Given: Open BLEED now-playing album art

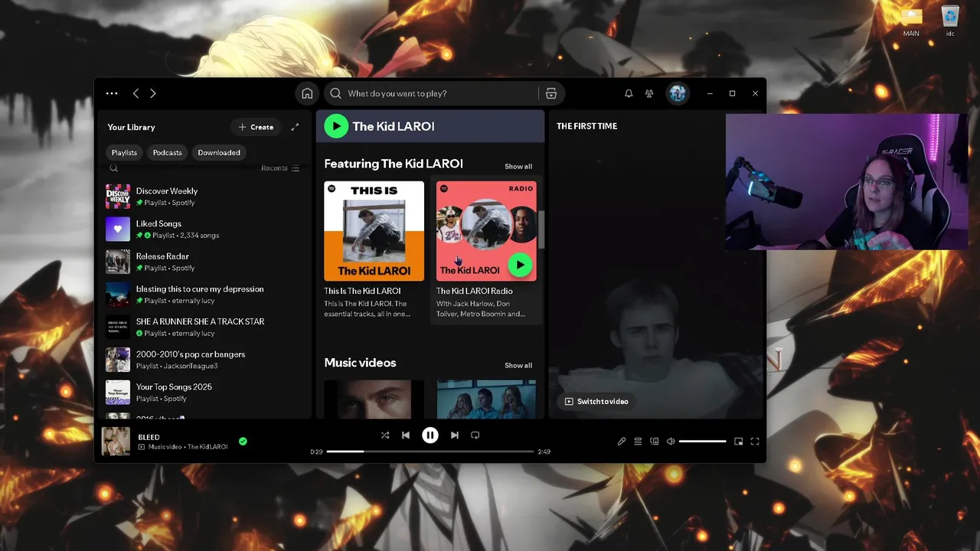Looking at the screenshot, I should 116,442.
